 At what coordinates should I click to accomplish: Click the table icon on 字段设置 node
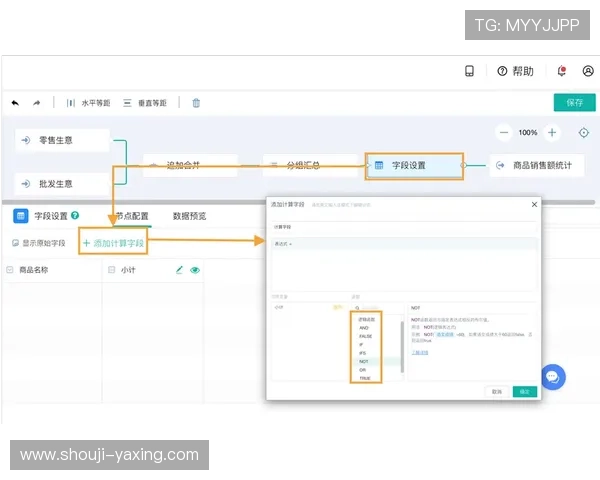coord(379,165)
